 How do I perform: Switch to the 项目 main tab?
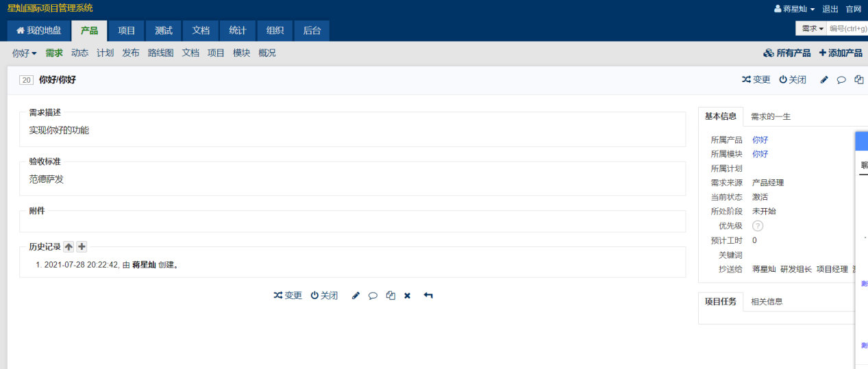[x=127, y=31]
